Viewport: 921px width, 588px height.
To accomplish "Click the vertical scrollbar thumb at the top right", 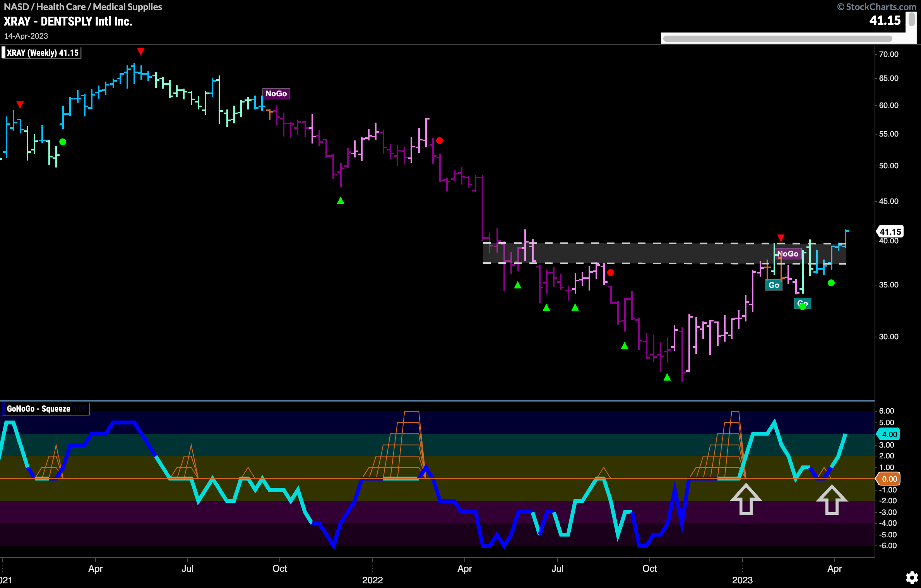I will (912, 20).
